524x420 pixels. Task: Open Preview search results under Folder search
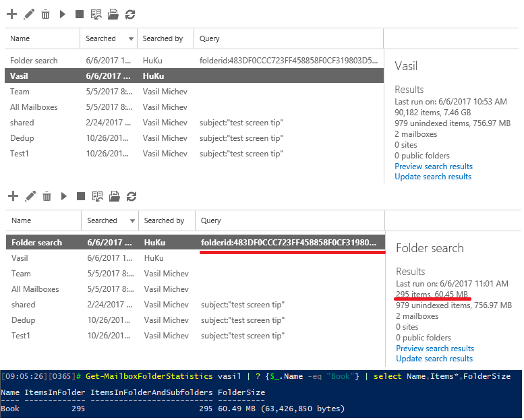(435, 349)
